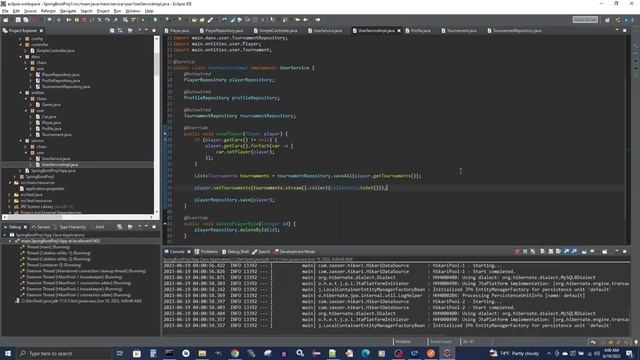Select PlayerRepository.java in Project Explorer
This screenshot has height=360, width=640.
coord(60,75)
